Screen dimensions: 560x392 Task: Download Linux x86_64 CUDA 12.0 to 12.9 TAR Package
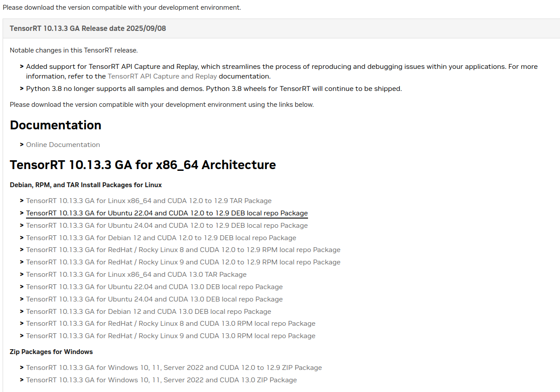pos(149,201)
